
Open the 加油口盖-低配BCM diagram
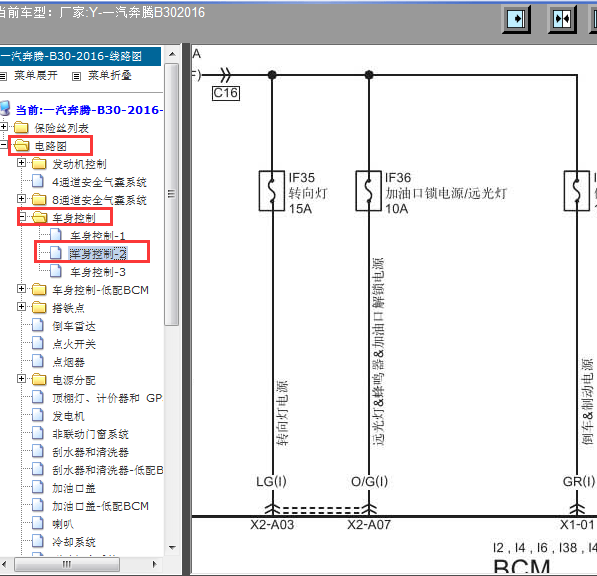pos(101,506)
